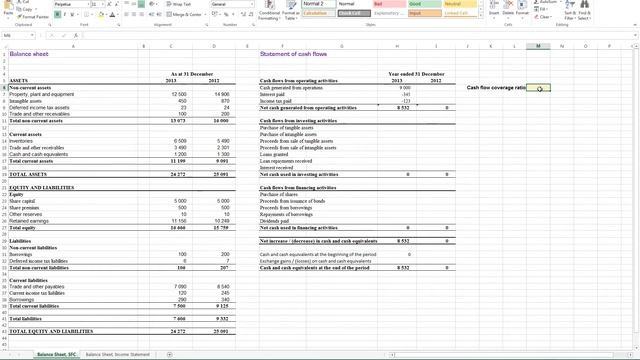Decrease font size with the small A icon

coord(116,4)
